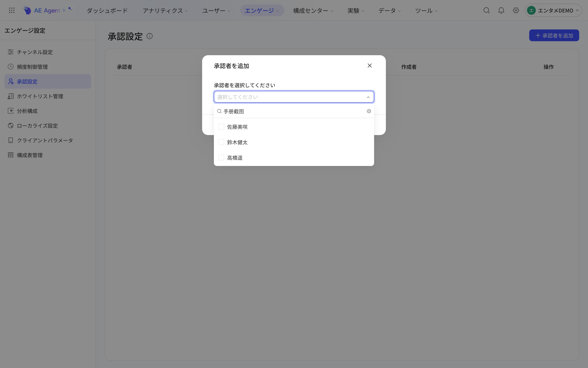Open settings gear icon in header
The image size is (588, 368).
pos(516,10)
